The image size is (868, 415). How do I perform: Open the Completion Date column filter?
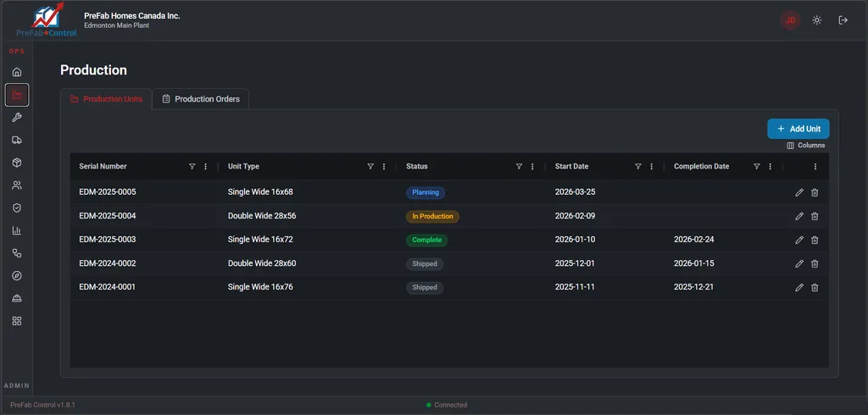[x=757, y=167]
